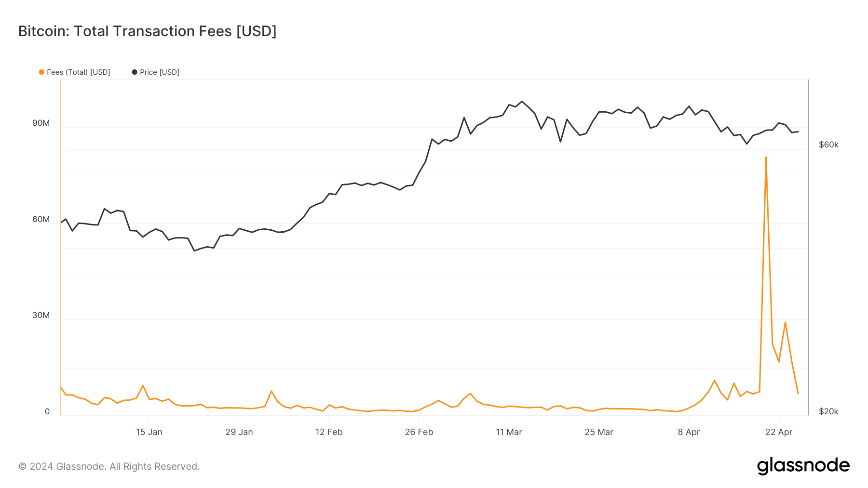The height and width of the screenshot is (488, 868).
Task: Click the glassnode logo
Action: tap(803, 466)
